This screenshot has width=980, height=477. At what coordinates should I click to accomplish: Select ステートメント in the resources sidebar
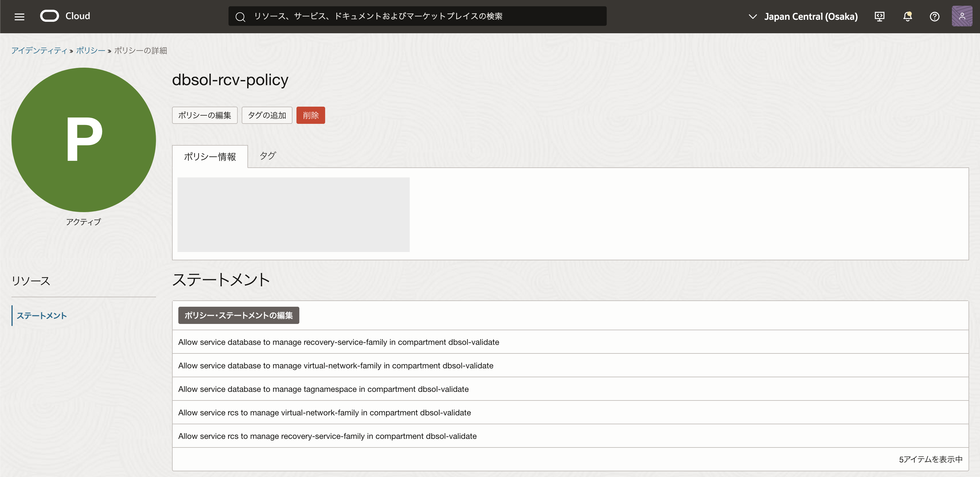42,315
